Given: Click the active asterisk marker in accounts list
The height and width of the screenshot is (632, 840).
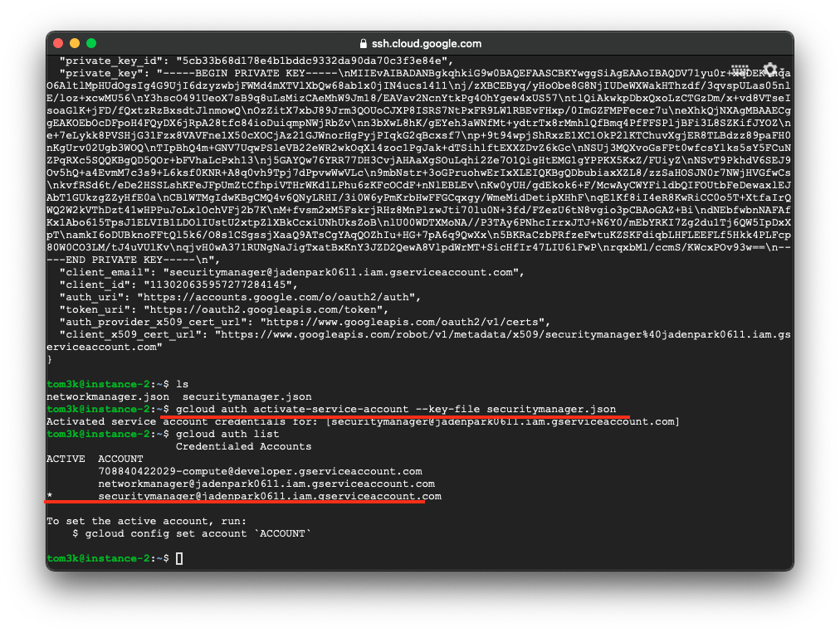Looking at the screenshot, I should (50, 496).
